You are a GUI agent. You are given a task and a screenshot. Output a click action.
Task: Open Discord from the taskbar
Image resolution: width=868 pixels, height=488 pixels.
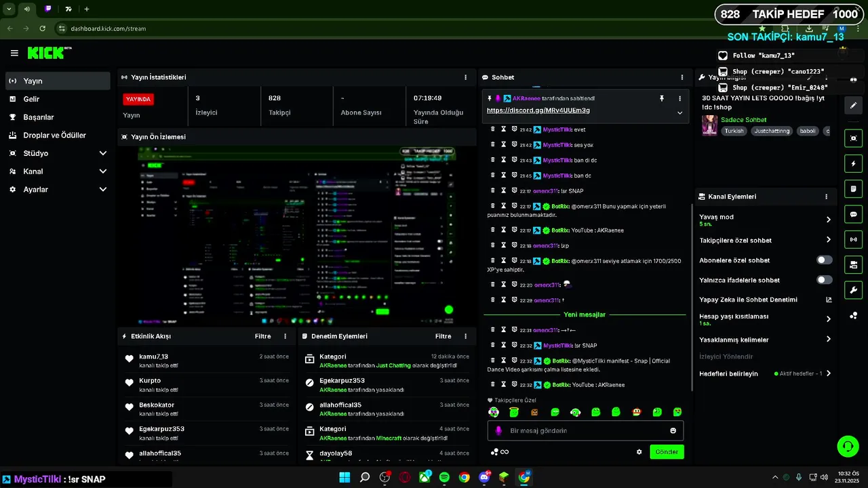(x=484, y=477)
